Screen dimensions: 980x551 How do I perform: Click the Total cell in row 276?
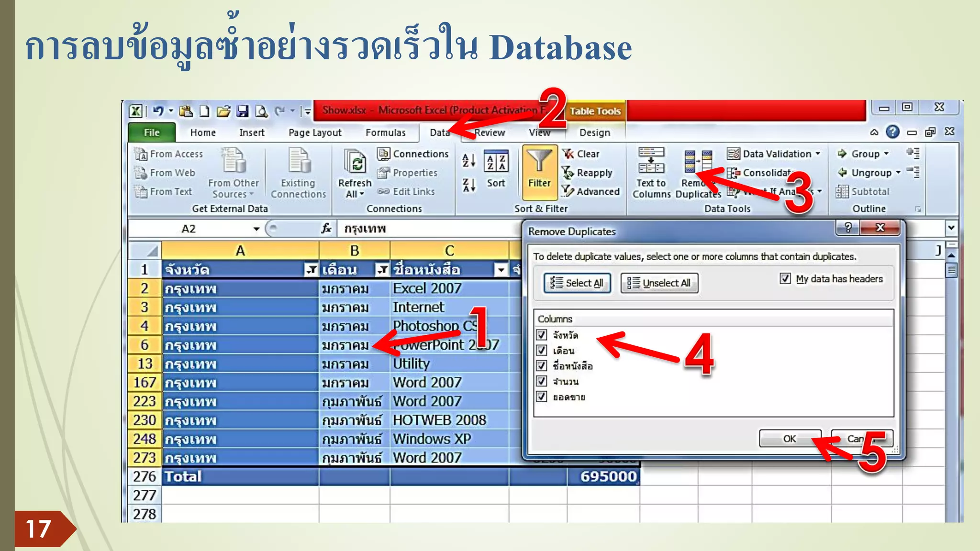point(240,476)
